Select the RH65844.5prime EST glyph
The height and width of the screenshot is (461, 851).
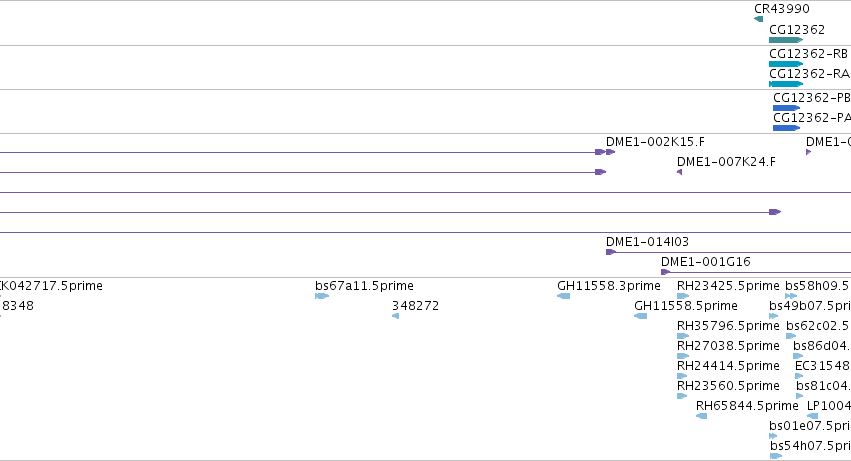pyautogui.click(x=701, y=416)
